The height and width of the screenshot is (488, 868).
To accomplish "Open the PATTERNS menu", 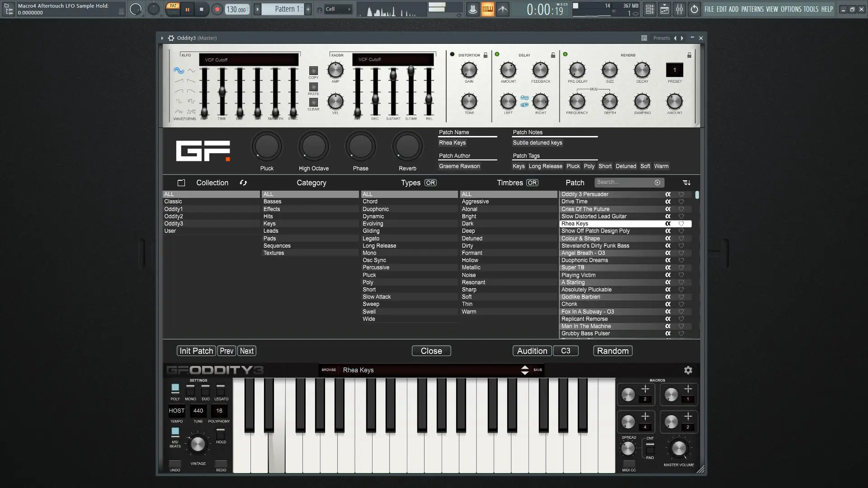I will tap(752, 9).
